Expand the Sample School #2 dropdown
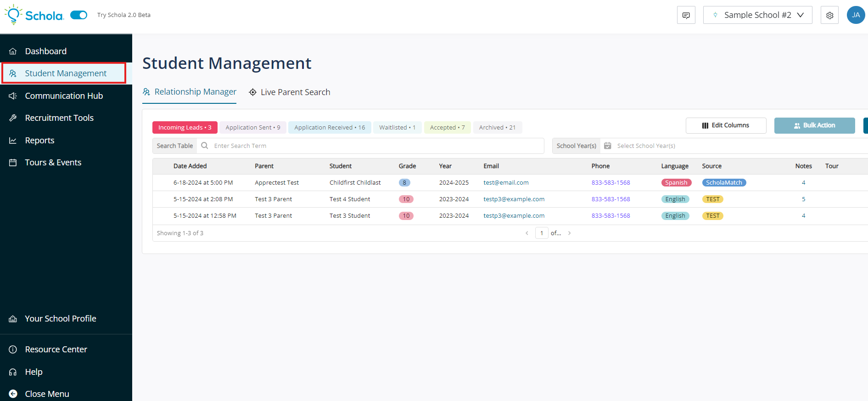This screenshot has height=401, width=868. point(757,15)
